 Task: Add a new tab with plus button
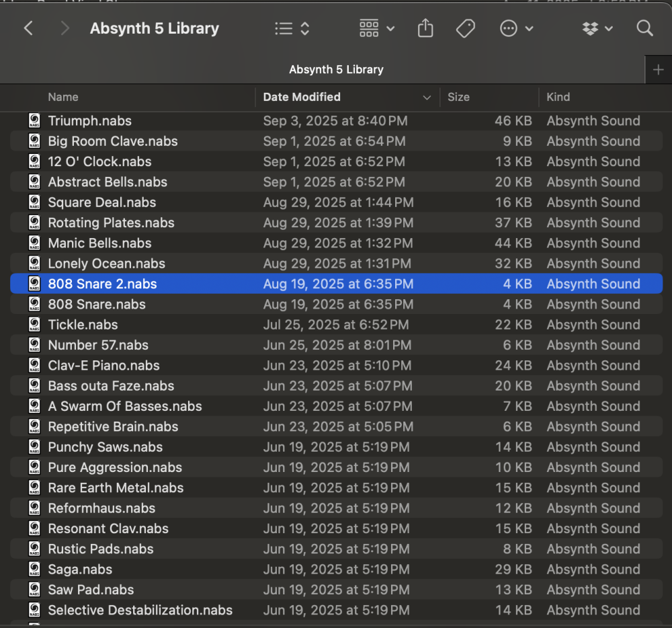pyautogui.click(x=659, y=70)
